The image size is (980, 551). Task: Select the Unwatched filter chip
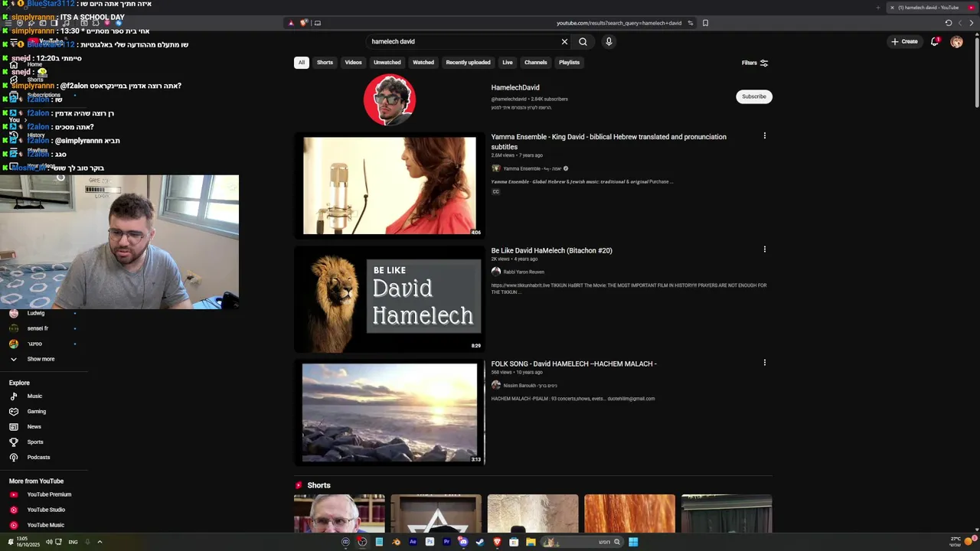coord(387,63)
